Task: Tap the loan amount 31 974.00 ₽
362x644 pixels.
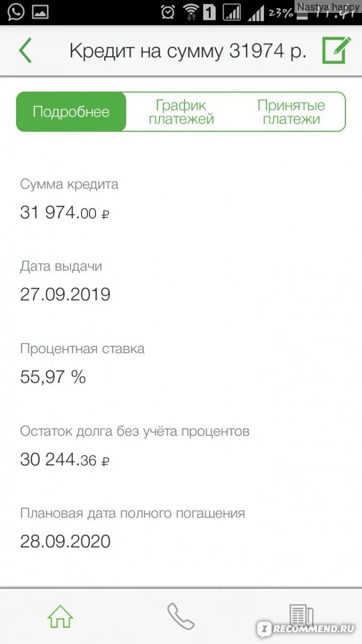Action: tap(65, 213)
